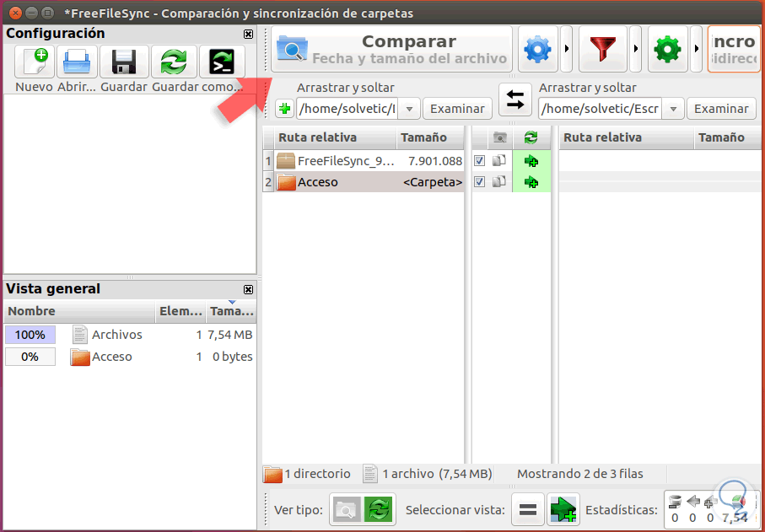
Task: Add folder pair with green plus
Action: pos(284,108)
